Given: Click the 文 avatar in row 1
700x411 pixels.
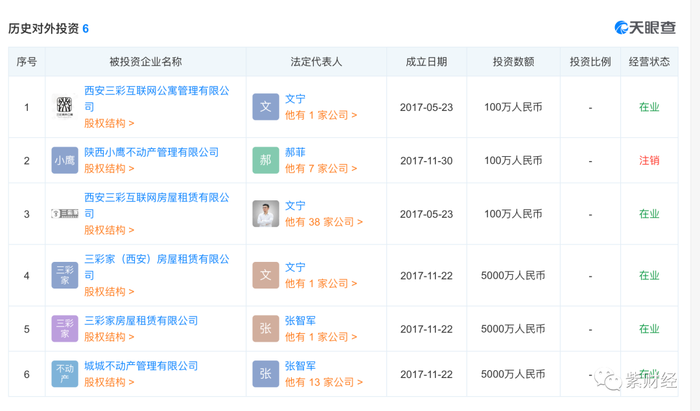Looking at the screenshot, I should click(x=266, y=107).
